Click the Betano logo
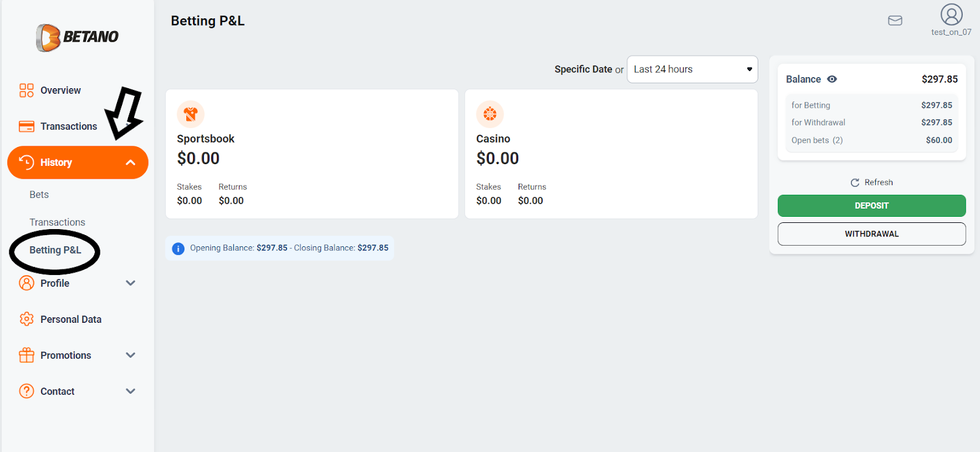Screen dimensions: 980x452 point(77,37)
